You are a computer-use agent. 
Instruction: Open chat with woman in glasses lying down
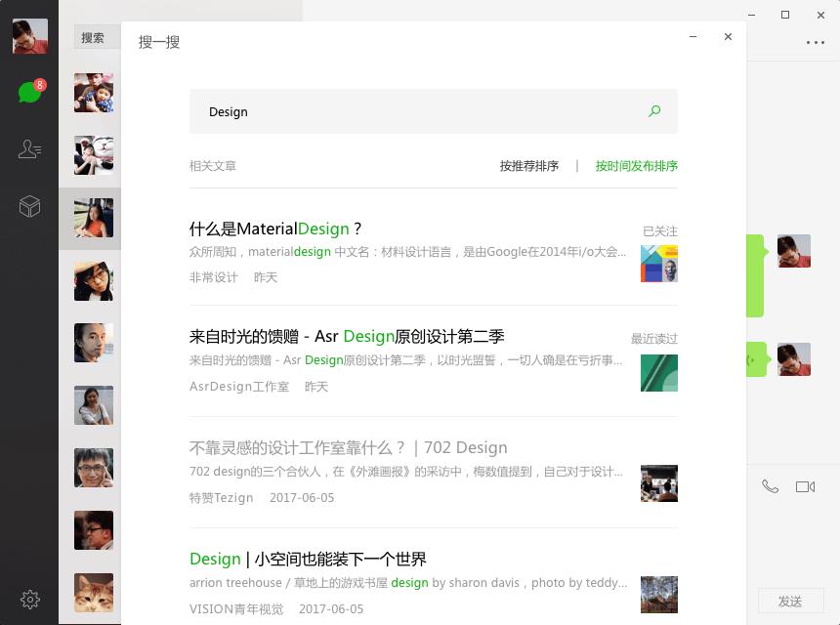(94, 280)
